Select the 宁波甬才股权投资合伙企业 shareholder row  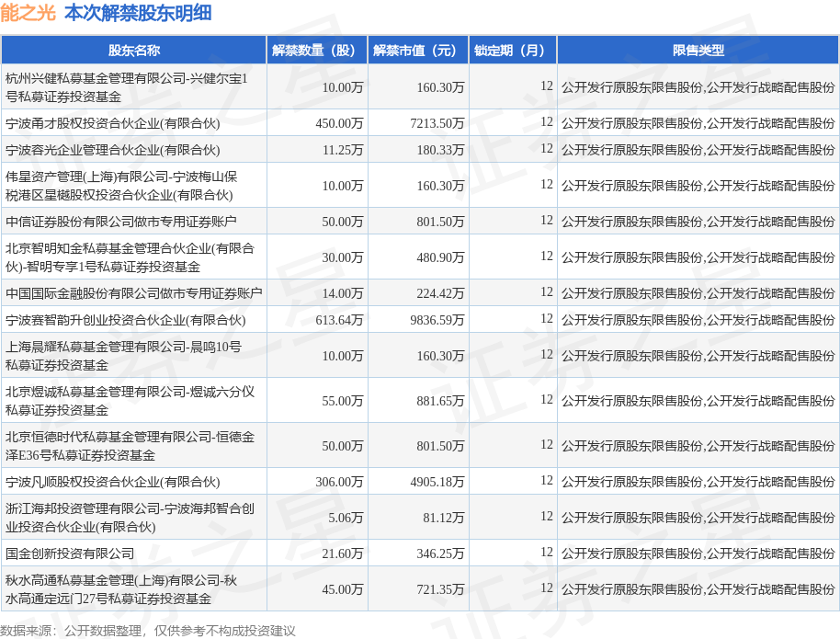tap(420, 123)
